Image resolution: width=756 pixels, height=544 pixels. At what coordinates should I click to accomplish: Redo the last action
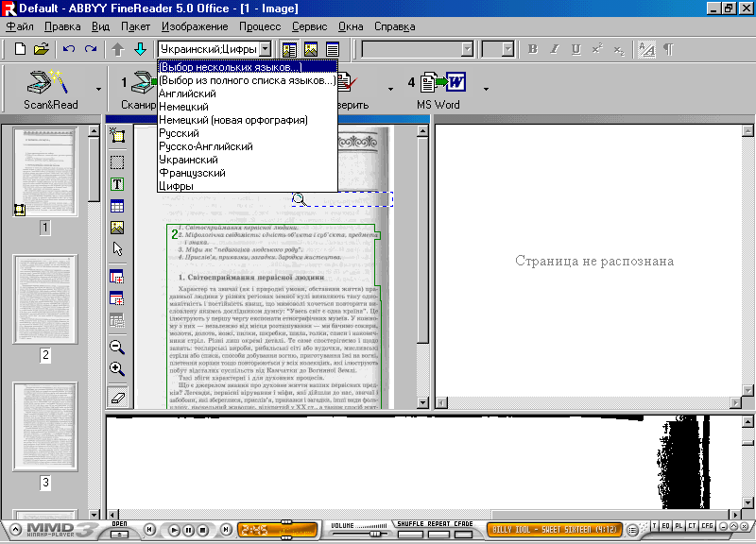click(x=90, y=49)
